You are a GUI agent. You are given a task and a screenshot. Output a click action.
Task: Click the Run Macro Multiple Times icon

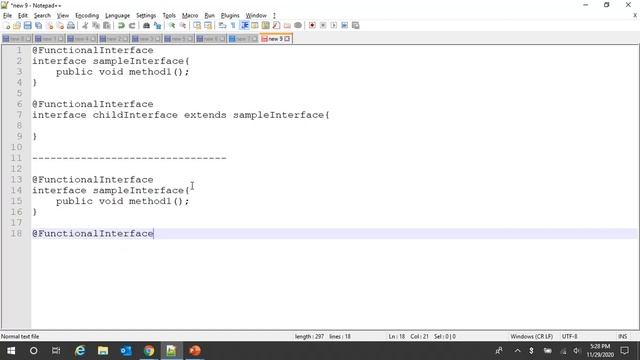[x=344, y=25]
